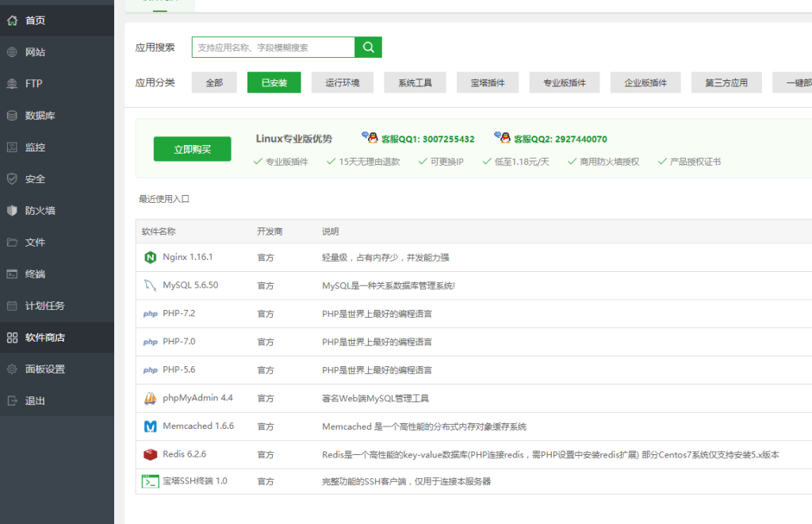The image size is (812, 524).
Task: Click the 数据库 database sidebar icon
Action: 11,116
